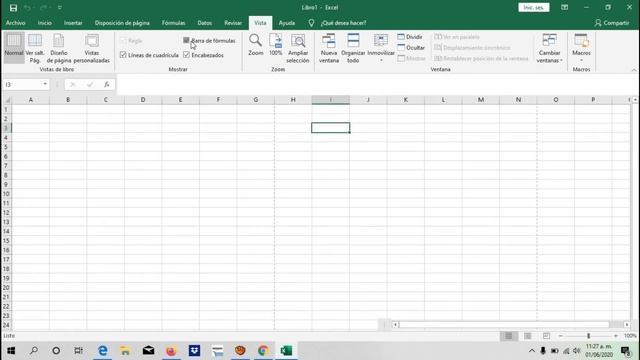Hide the window with Ocultar

(x=411, y=47)
